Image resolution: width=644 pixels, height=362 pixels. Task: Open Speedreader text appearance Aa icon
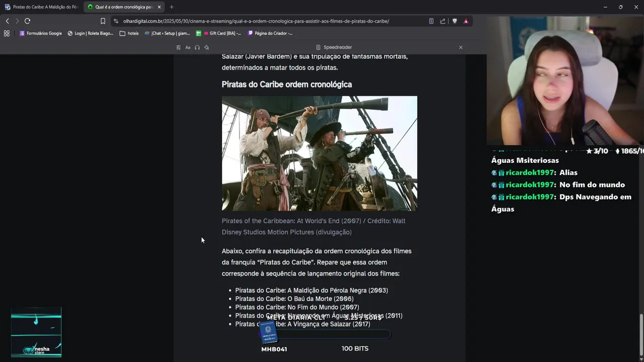pyautogui.click(x=188, y=47)
